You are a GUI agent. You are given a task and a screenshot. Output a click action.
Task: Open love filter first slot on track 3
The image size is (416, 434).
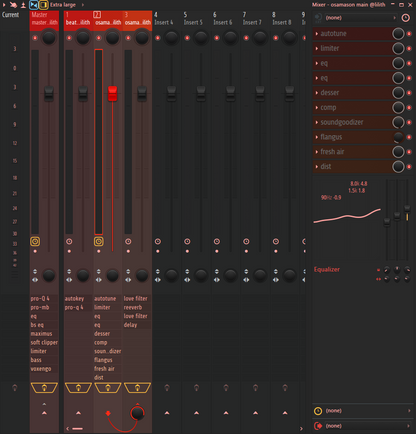(x=137, y=299)
